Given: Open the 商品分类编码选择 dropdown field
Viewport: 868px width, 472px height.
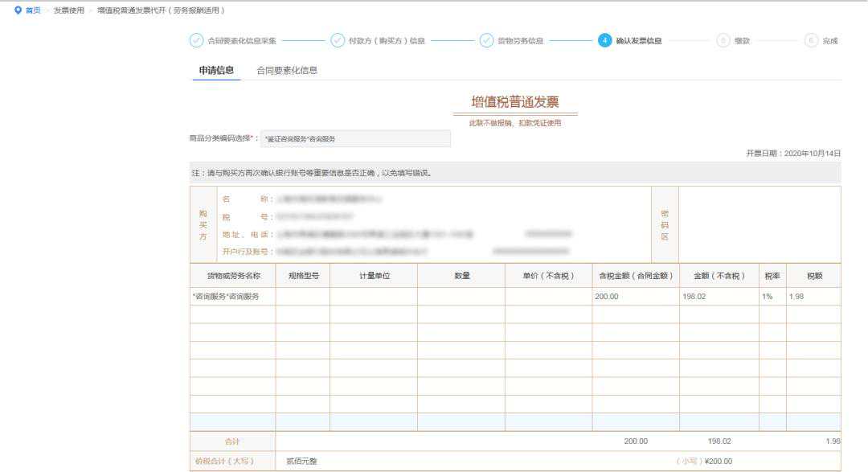Looking at the screenshot, I should pyautogui.click(x=355, y=139).
